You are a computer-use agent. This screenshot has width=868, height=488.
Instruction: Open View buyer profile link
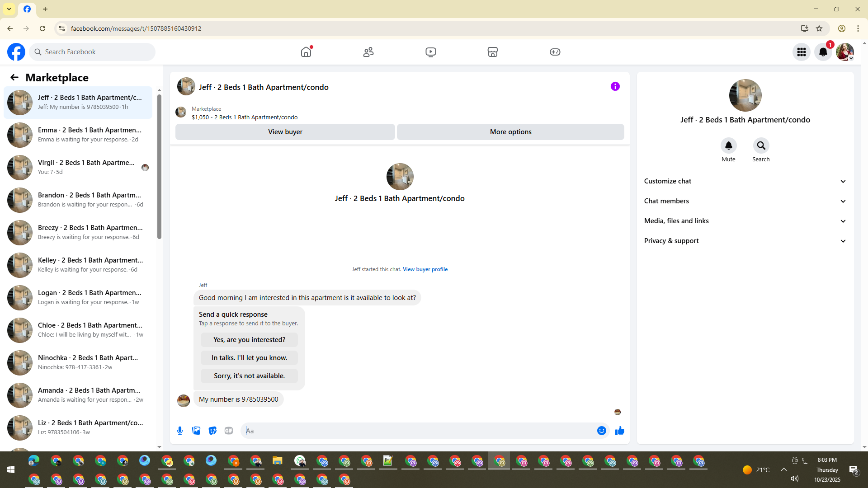pyautogui.click(x=425, y=269)
